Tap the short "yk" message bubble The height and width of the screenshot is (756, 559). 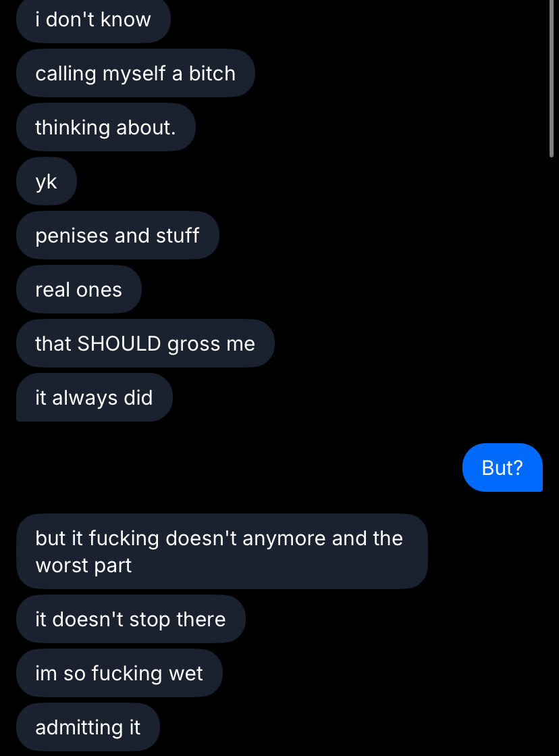click(47, 181)
